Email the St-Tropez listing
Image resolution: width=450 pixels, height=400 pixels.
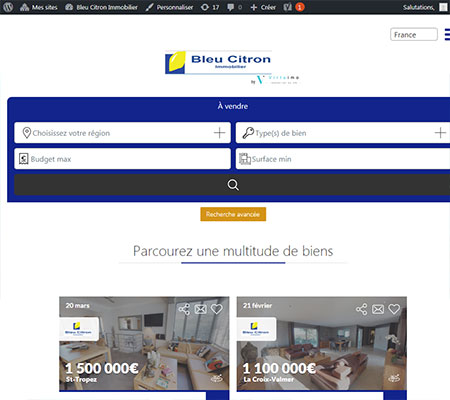(200, 309)
